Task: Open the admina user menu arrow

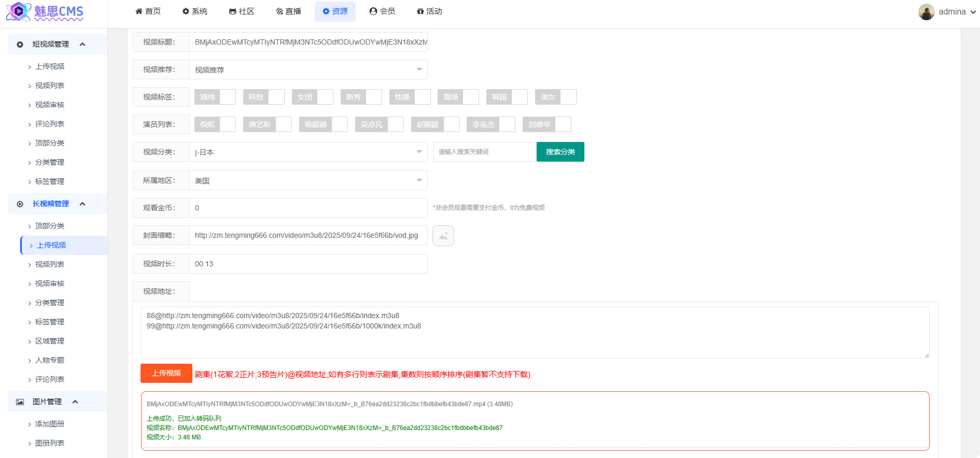Action: tap(973, 12)
